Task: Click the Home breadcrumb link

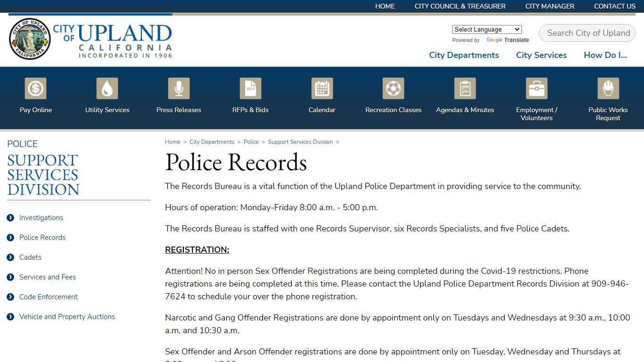Action: point(173,142)
